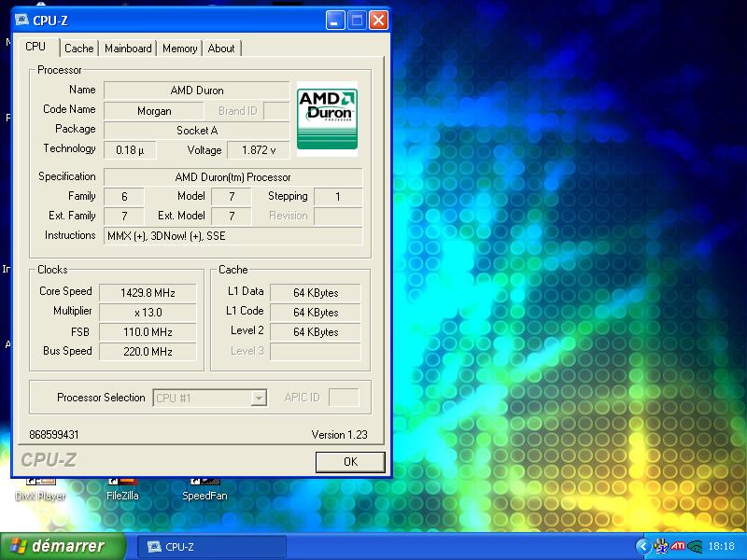The image size is (747, 560).
Task: Click the Specification field AMD Duron(tm) Processor
Action: 233,177
